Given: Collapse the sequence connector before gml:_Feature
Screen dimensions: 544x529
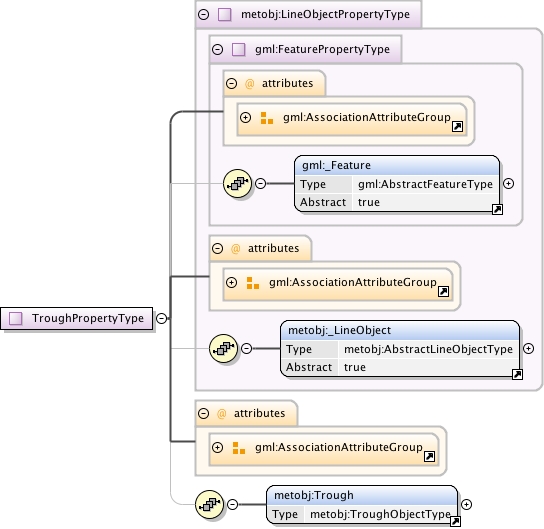Looking at the screenshot, I should coord(260,183).
